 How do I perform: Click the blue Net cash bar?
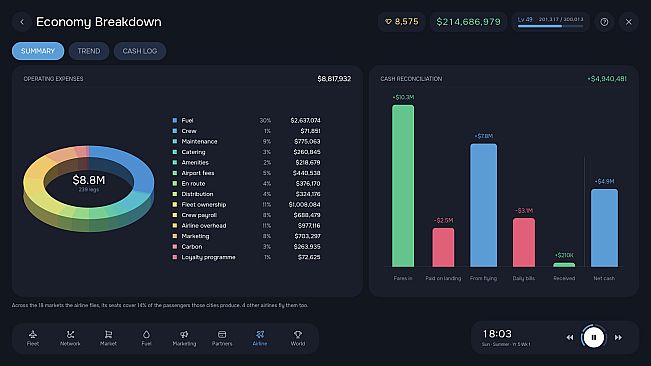tap(604, 228)
